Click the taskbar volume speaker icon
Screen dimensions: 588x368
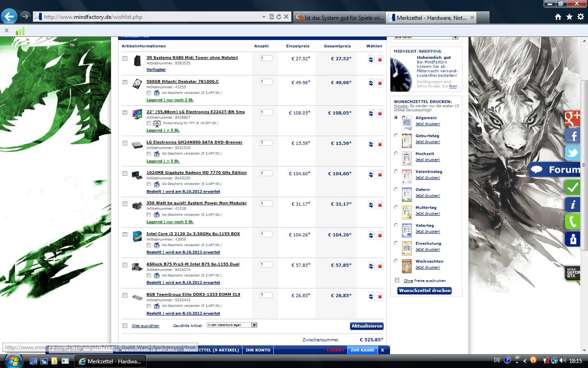click(562, 361)
